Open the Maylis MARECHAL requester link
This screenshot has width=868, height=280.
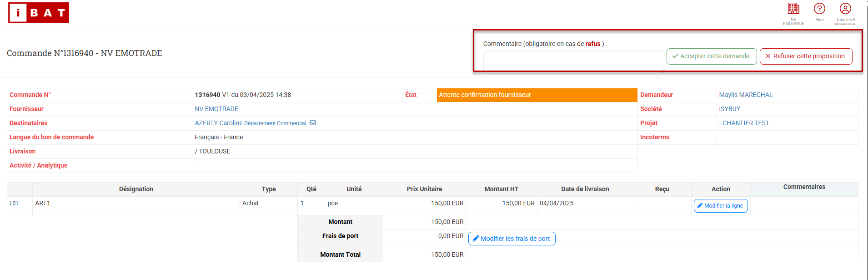pyautogui.click(x=746, y=95)
